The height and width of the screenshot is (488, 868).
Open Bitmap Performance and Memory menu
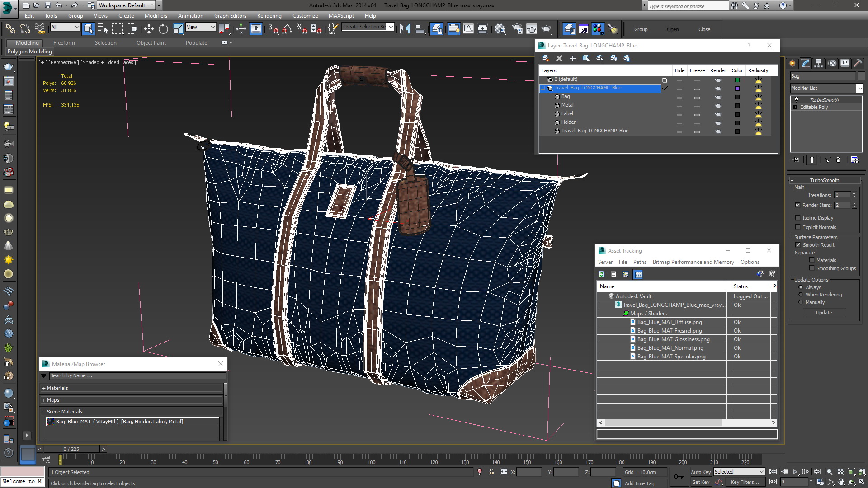[693, 262]
